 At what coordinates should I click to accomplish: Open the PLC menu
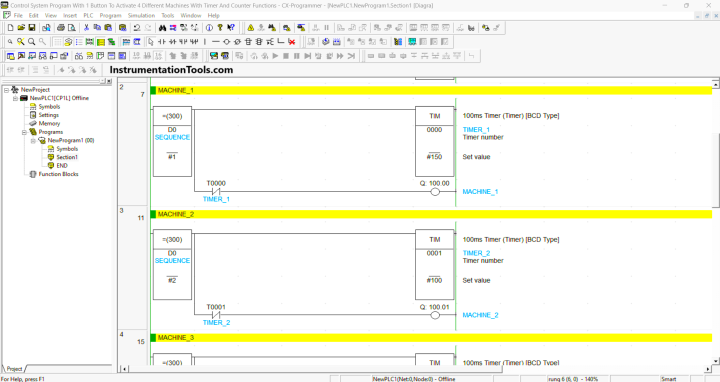tap(88, 15)
